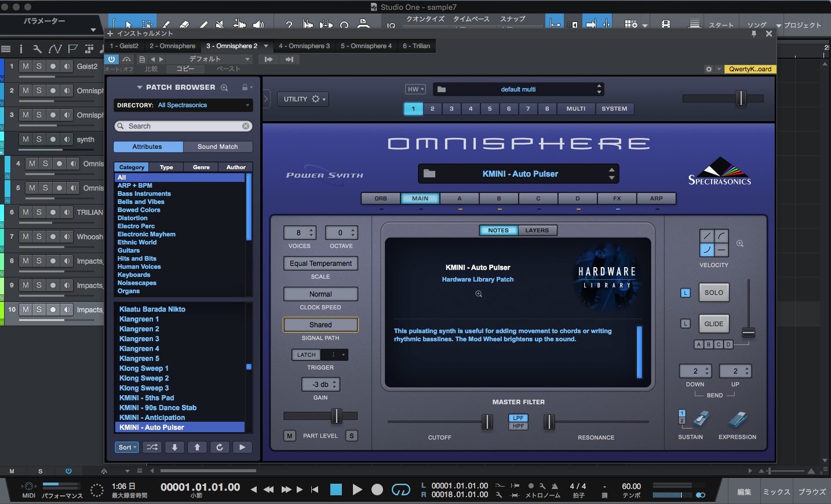Click the Record button in transport
Viewport: 831px width, 504px height.
[377, 490]
